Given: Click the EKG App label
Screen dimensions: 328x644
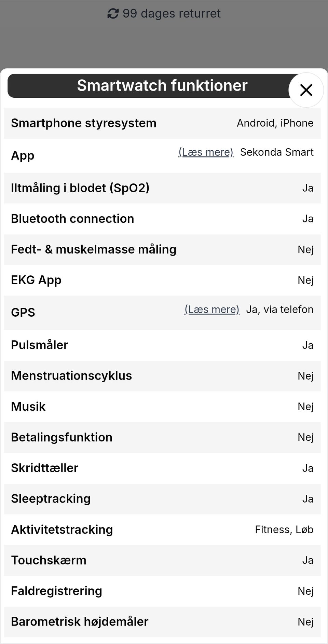Looking at the screenshot, I should click(36, 280).
